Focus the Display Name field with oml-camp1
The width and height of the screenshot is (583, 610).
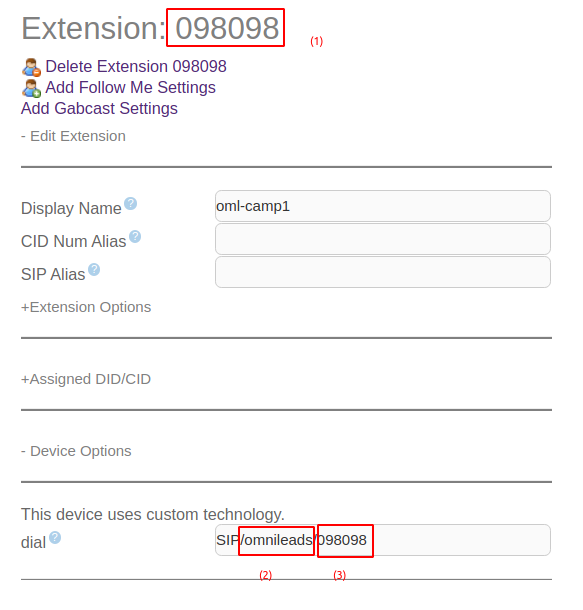(x=383, y=206)
